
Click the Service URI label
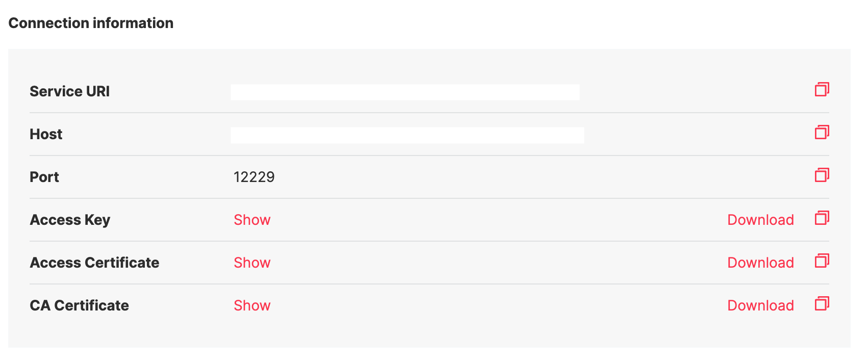[69, 91]
